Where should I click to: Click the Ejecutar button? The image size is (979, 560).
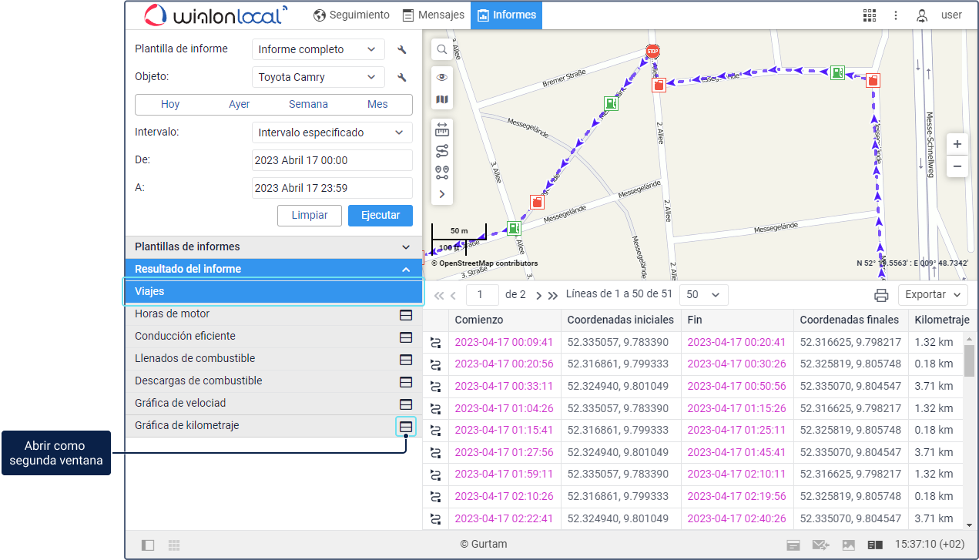pyautogui.click(x=381, y=216)
